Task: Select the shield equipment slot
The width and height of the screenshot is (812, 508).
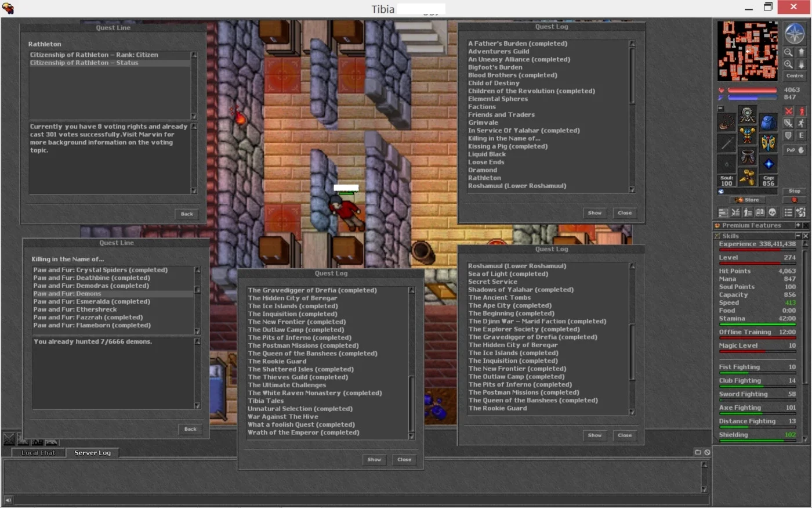Action: (x=768, y=143)
